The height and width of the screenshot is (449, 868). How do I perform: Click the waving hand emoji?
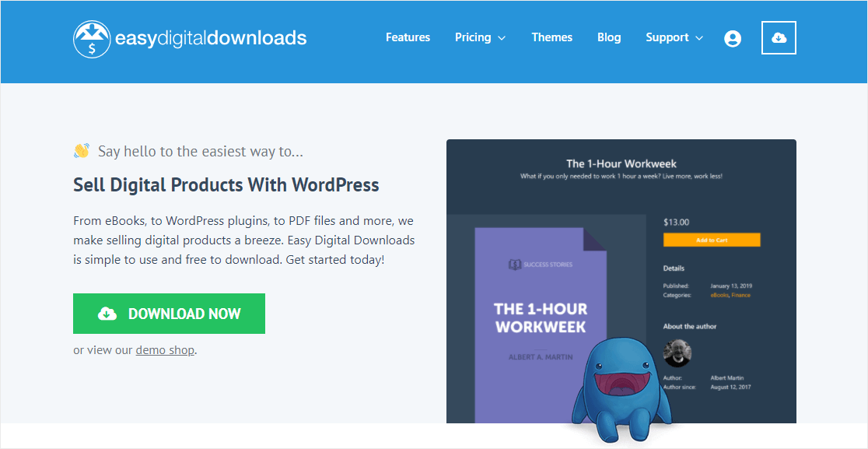pos(82,151)
